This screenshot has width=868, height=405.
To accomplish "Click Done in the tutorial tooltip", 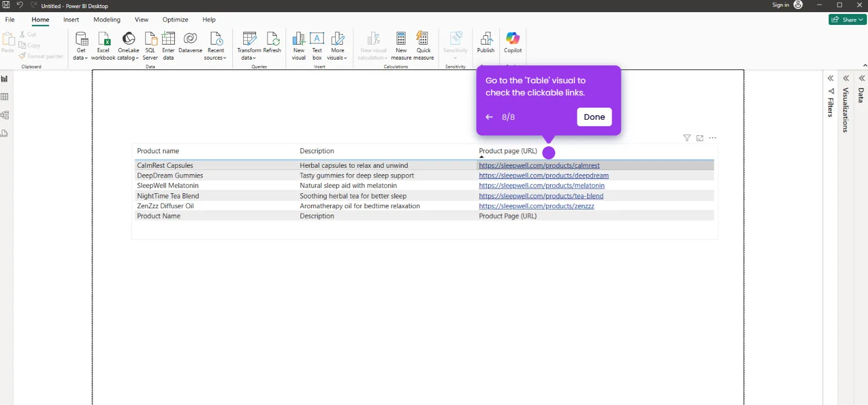I will pos(594,117).
